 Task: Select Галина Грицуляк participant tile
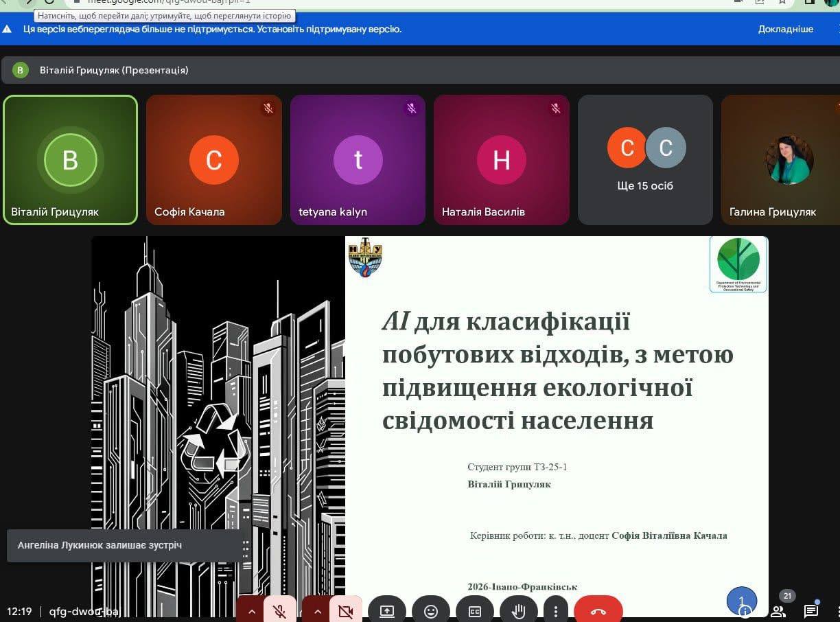[780, 160]
